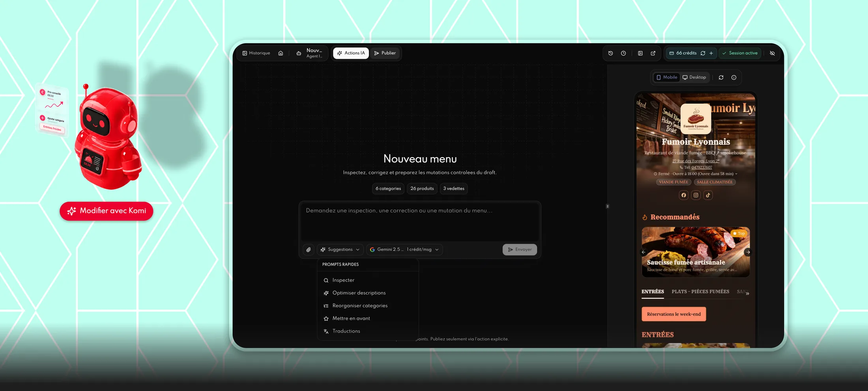Image resolution: width=868 pixels, height=391 pixels.
Task: Open the Historique side panel
Action: coord(256,53)
